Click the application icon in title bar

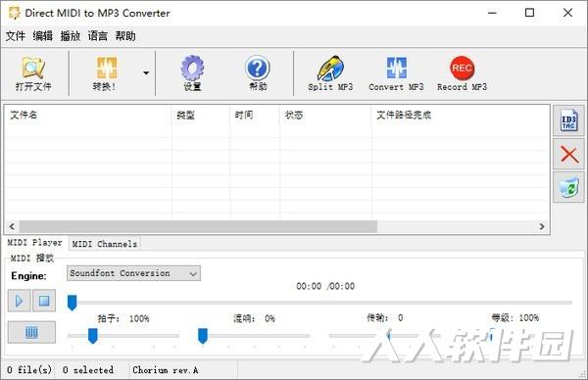pos(15,13)
